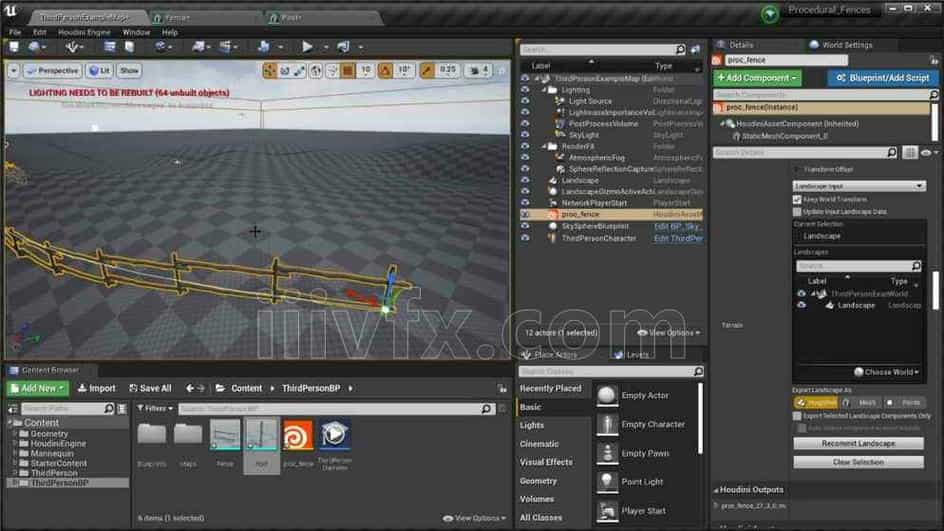Image resolution: width=944 pixels, height=531 pixels.
Task: Open the viewport options dropdown arrow
Action: (13, 71)
